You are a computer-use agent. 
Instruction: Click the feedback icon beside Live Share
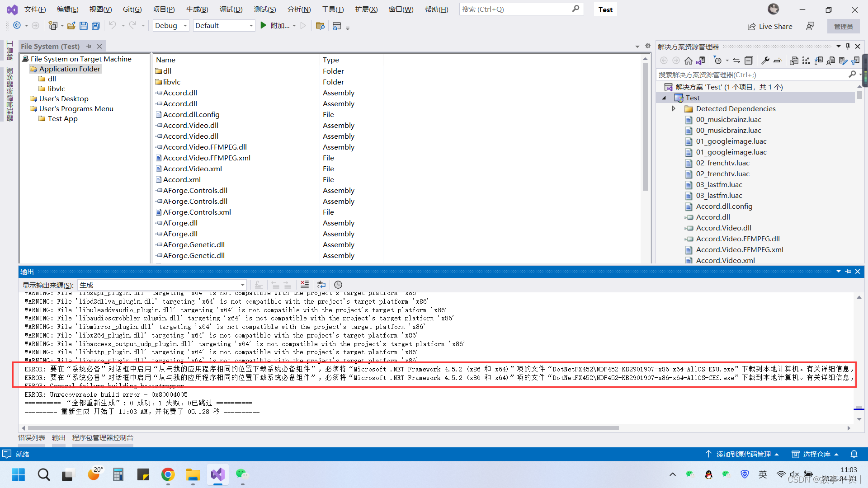coord(810,26)
